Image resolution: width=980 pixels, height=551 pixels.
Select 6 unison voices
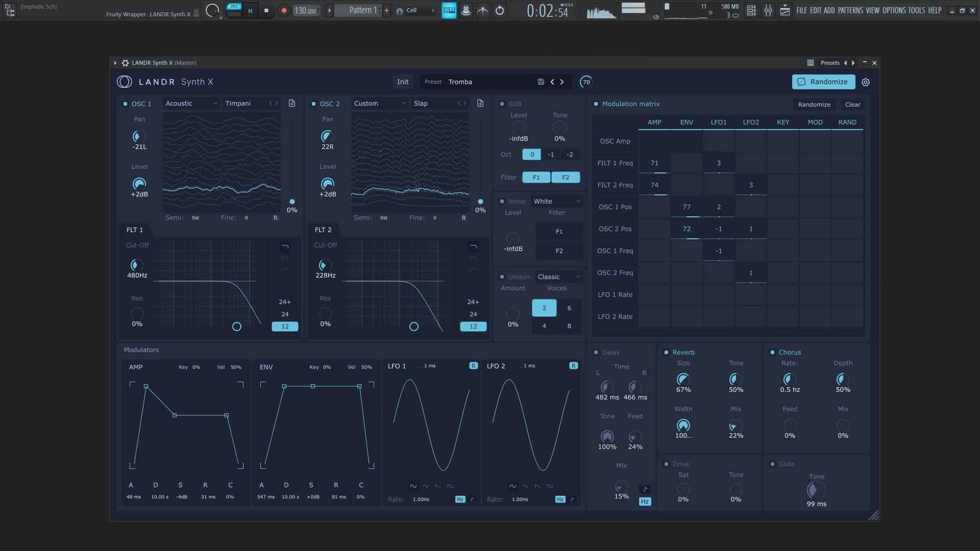coord(569,308)
